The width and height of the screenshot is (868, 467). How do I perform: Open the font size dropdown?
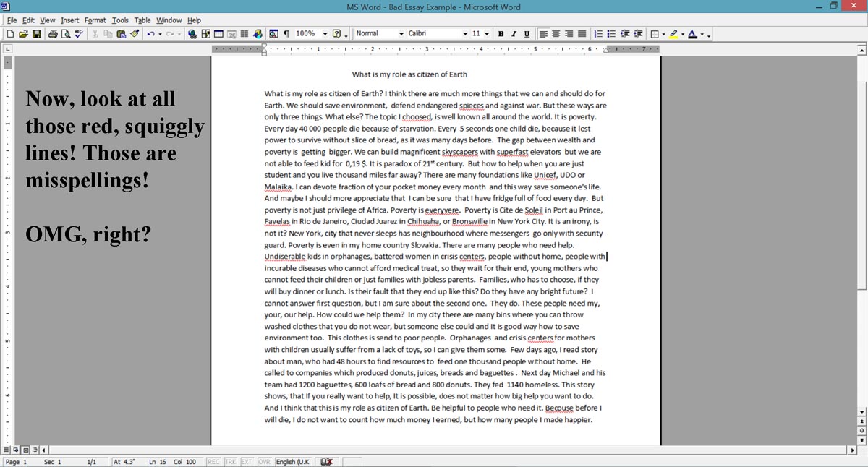(x=486, y=33)
